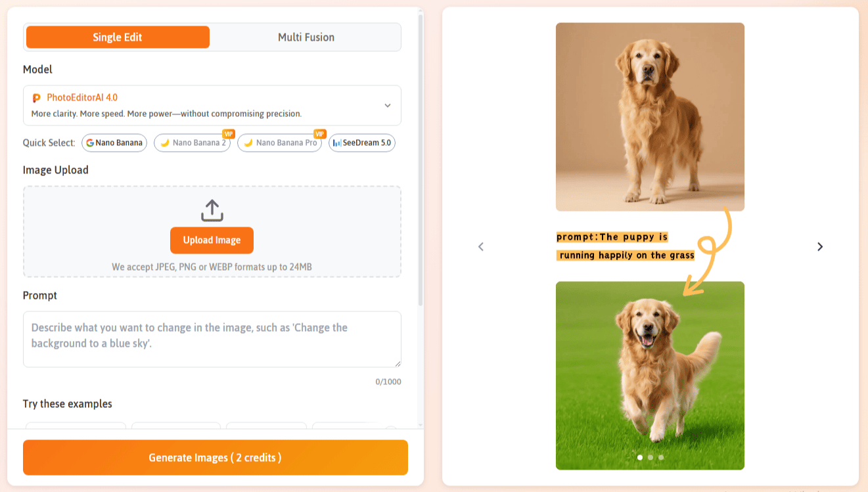This screenshot has height=492, width=868.
Task: Click the second carousel indicator dot
Action: pyautogui.click(x=651, y=457)
